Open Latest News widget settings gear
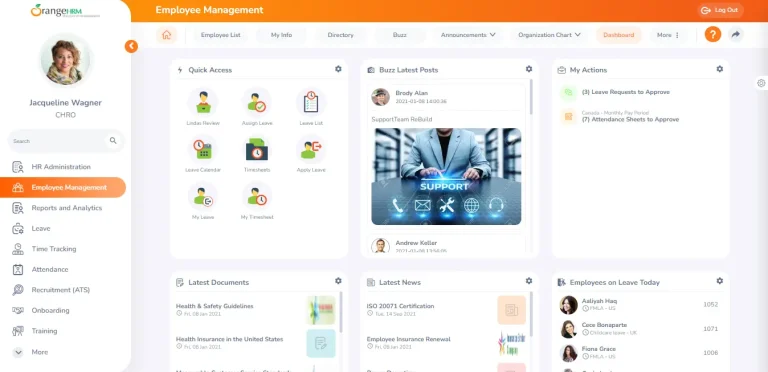768x372 pixels. click(x=529, y=281)
